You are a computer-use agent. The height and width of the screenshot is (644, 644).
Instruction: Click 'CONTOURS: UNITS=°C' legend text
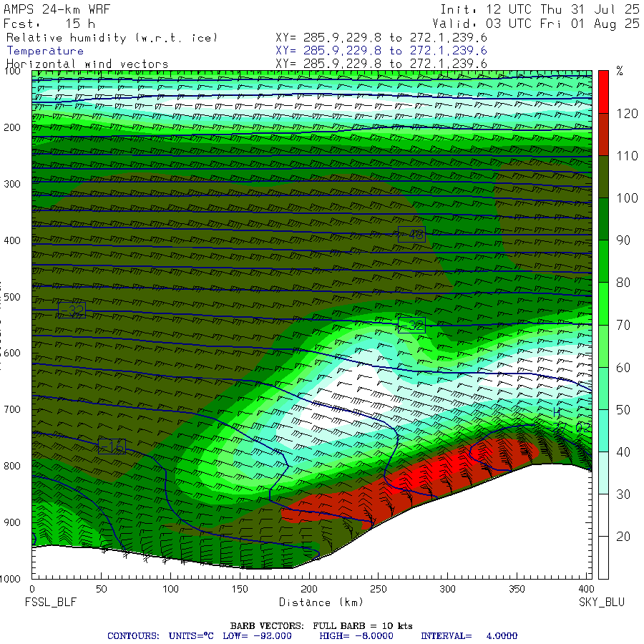tap(160, 636)
